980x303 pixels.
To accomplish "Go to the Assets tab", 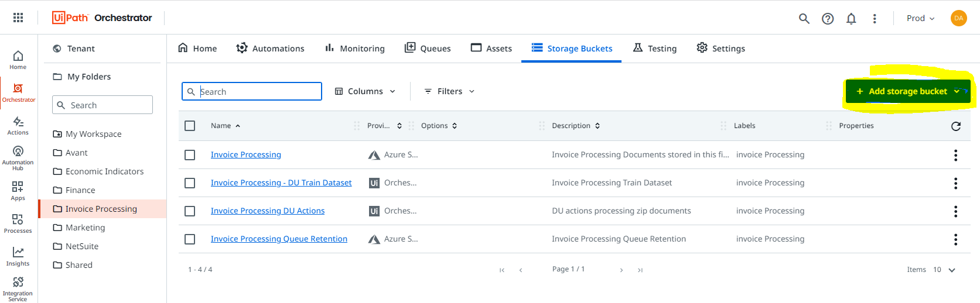I will pyautogui.click(x=491, y=48).
